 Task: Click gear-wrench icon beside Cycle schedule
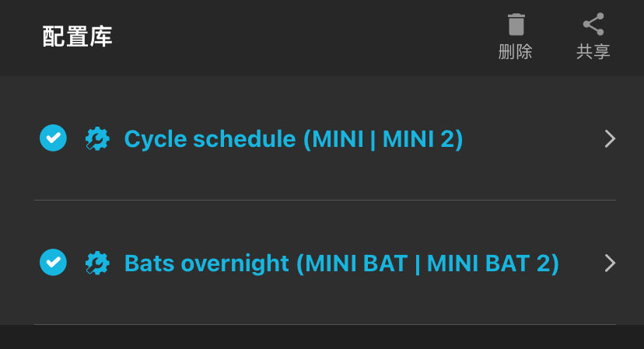click(96, 138)
